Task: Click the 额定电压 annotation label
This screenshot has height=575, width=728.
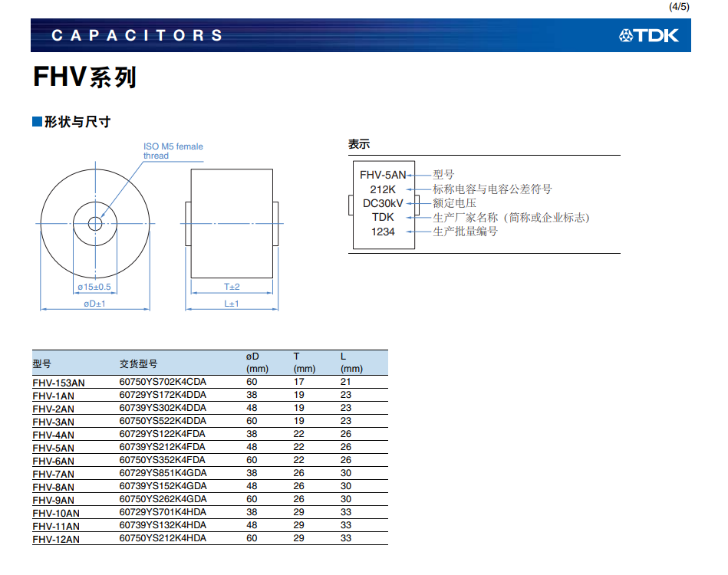Action: 454,203
